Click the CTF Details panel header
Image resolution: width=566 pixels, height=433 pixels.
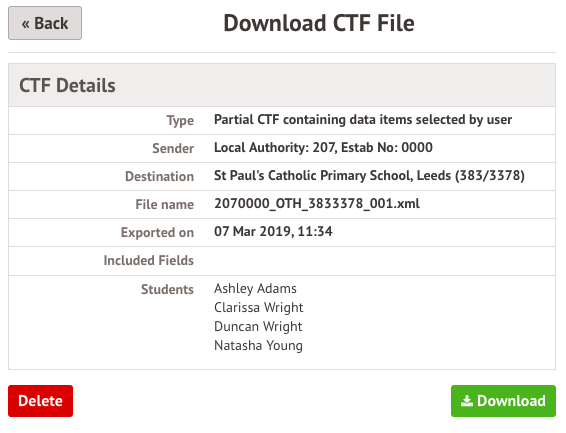tap(282, 85)
